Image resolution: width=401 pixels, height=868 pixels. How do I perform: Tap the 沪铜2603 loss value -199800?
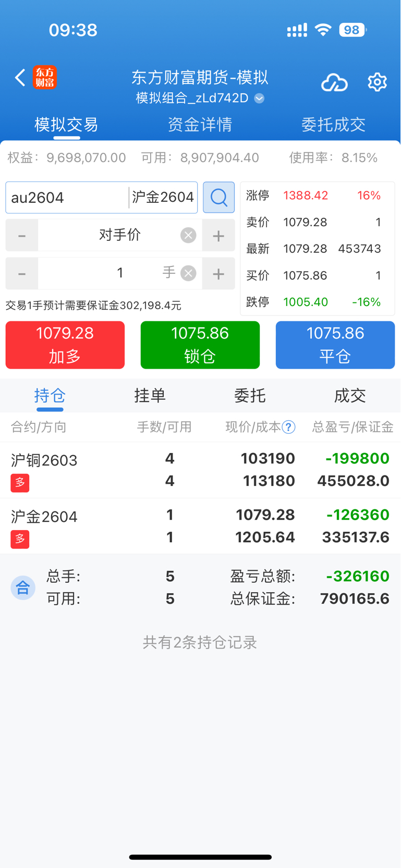(x=357, y=459)
